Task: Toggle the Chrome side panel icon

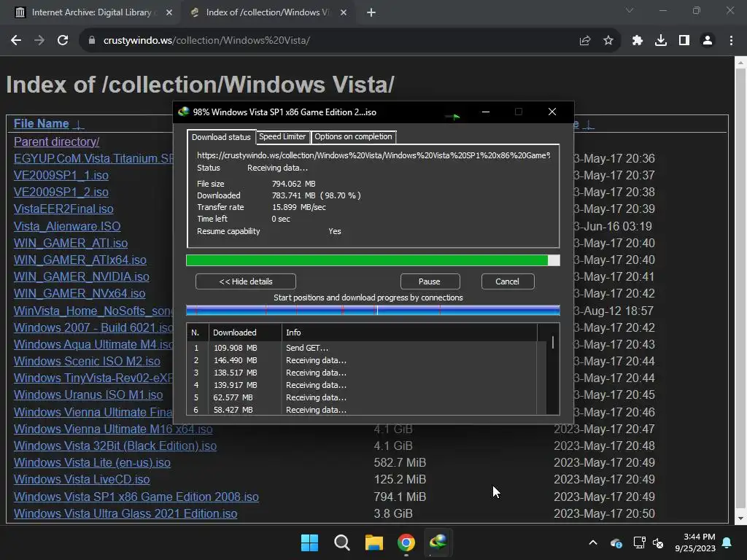Action: [x=684, y=41]
